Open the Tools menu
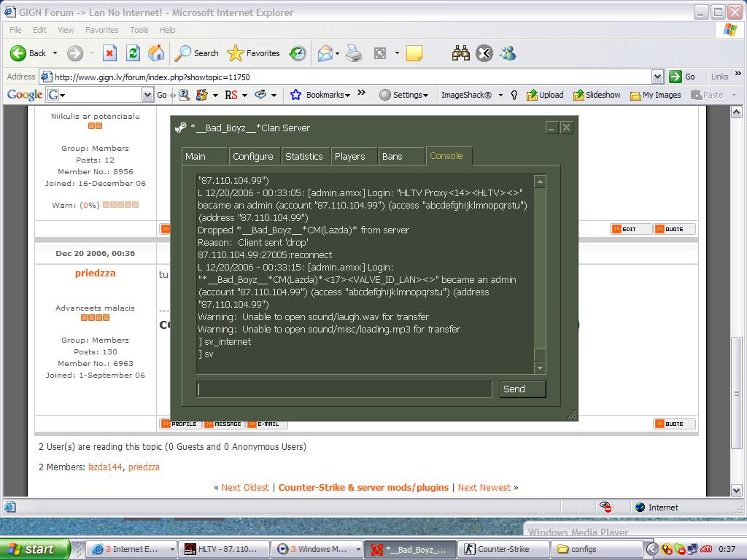The image size is (747, 560). [139, 30]
